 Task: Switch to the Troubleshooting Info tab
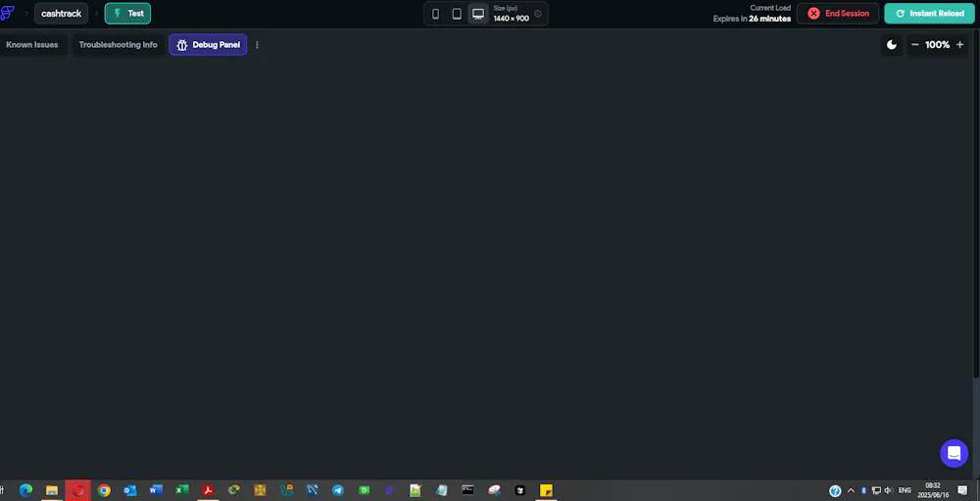[119, 45]
